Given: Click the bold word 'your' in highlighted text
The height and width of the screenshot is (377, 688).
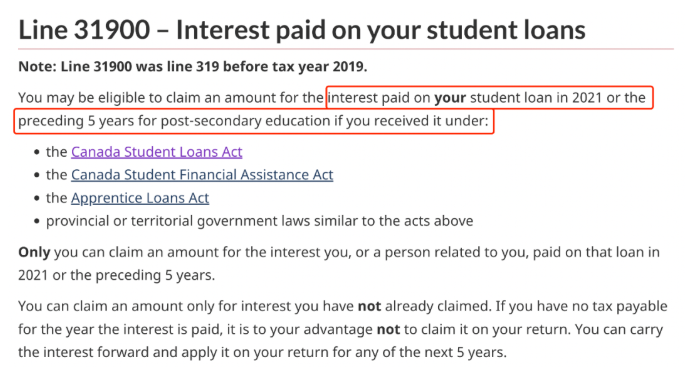Looking at the screenshot, I should (450, 97).
